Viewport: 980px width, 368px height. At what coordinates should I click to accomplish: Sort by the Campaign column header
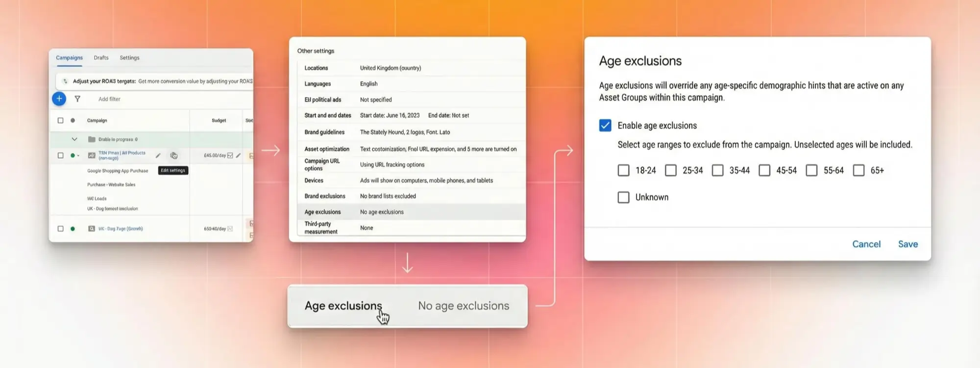pyautogui.click(x=97, y=120)
